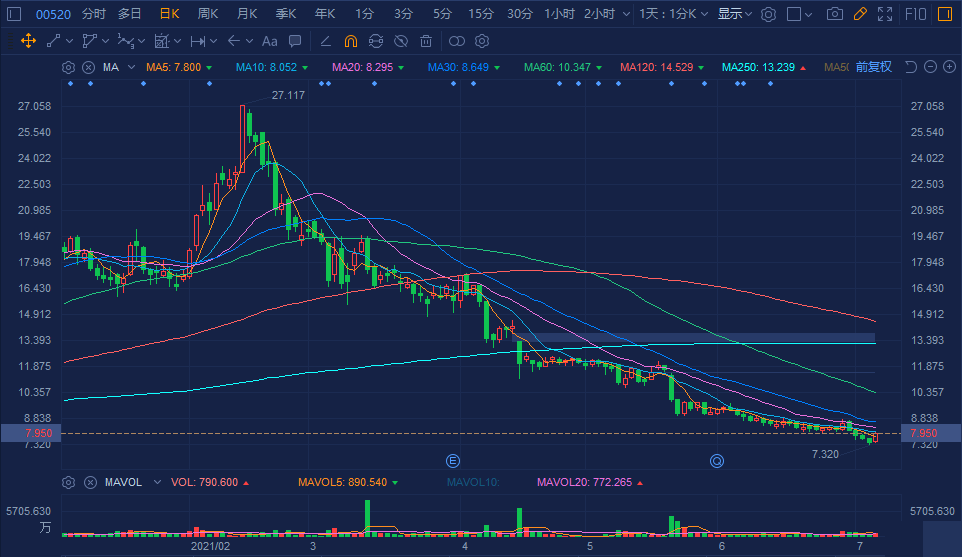Delete drawings with the trash icon

(x=426, y=41)
